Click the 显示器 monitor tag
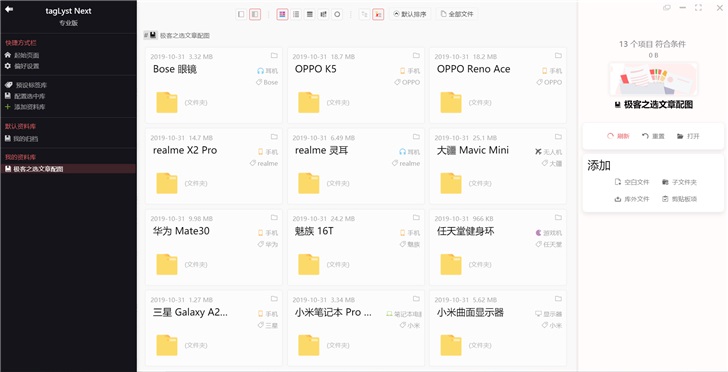 coord(549,314)
